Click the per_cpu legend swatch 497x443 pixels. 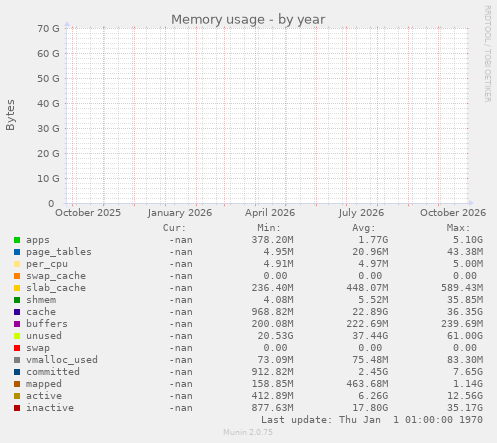(x=17, y=264)
